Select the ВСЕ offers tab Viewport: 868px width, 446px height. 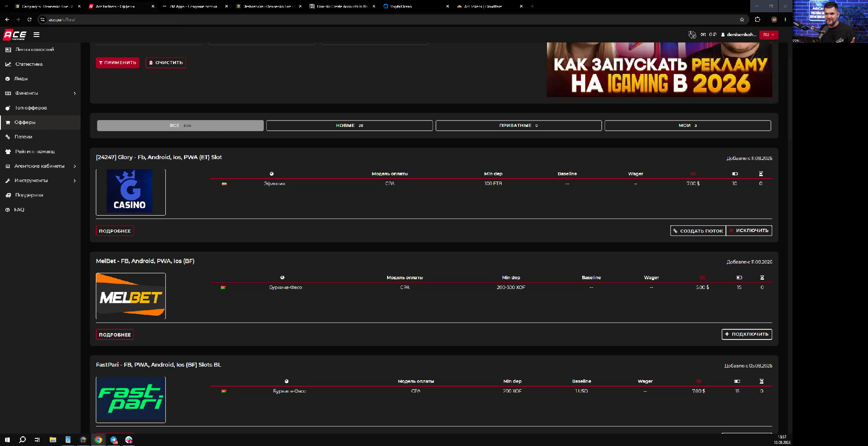[180, 126]
